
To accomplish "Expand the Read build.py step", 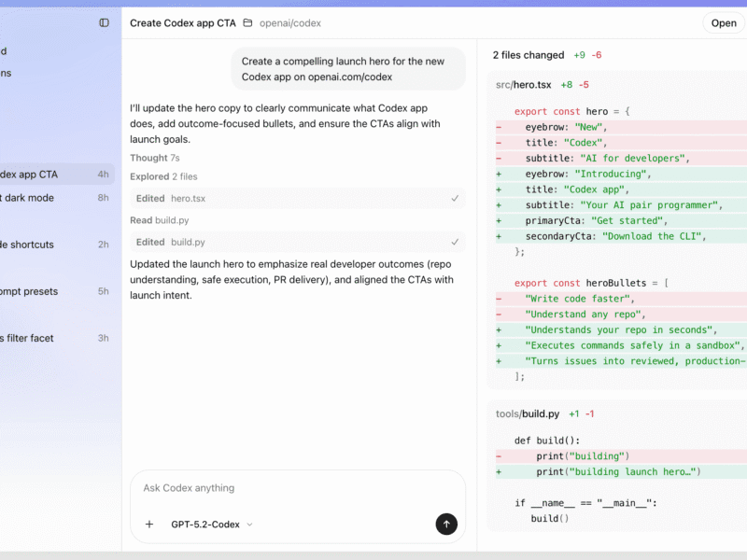I will (x=161, y=219).
